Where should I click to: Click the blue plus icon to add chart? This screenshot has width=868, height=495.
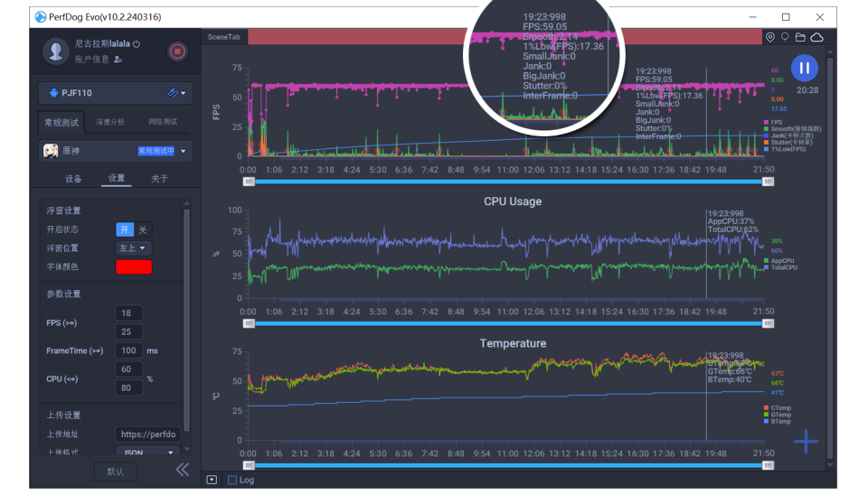[805, 441]
